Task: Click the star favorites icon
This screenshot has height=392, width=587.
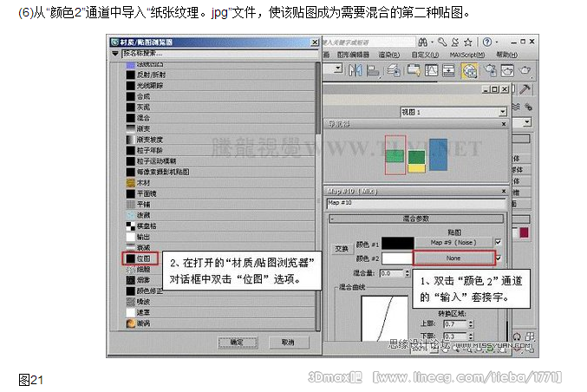Action: [468, 42]
